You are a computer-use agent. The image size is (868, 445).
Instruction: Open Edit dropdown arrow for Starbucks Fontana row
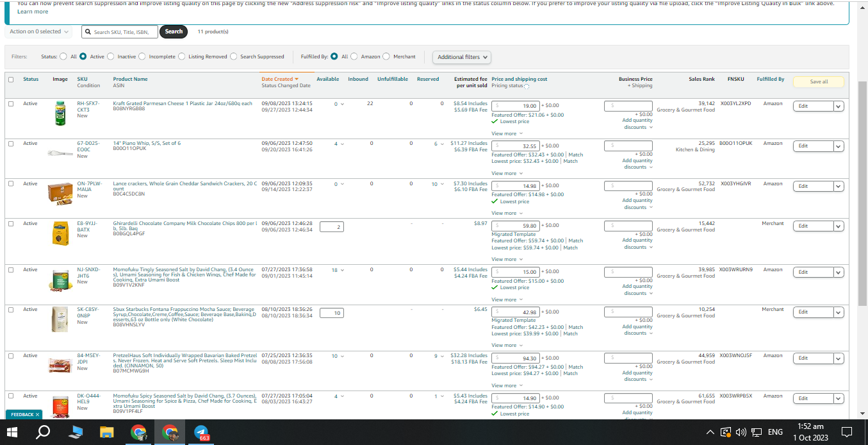[x=839, y=312]
